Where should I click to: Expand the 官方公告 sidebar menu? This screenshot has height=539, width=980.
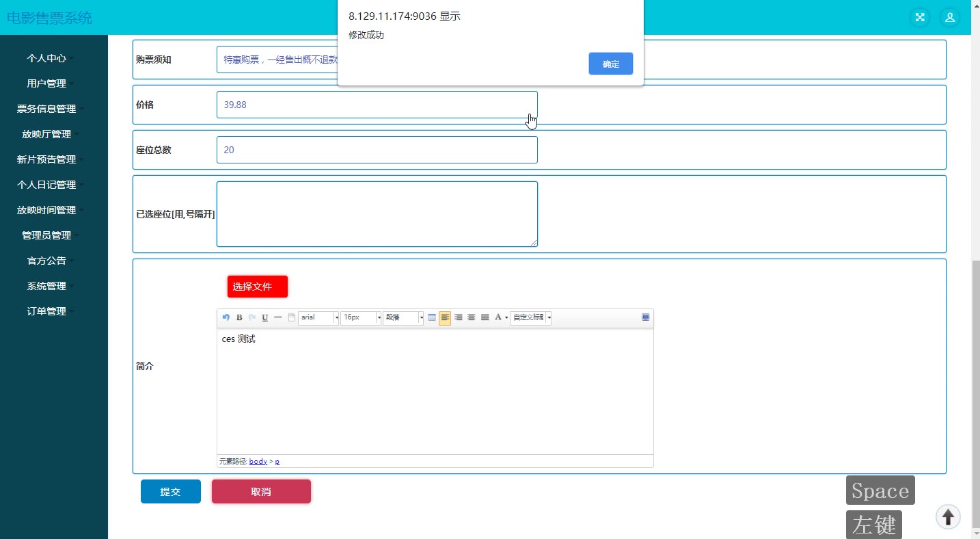point(51,261)
